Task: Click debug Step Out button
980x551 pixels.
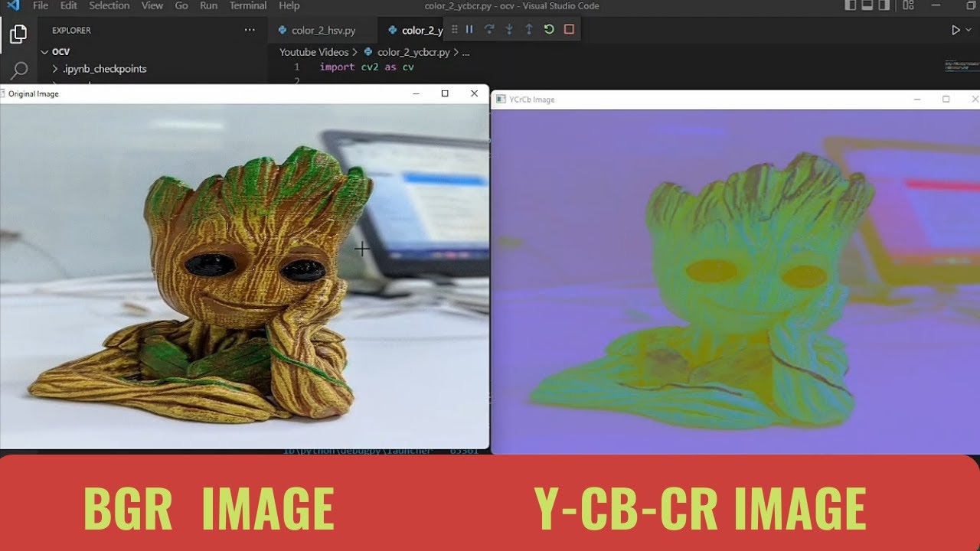Action: click(529, 30)
